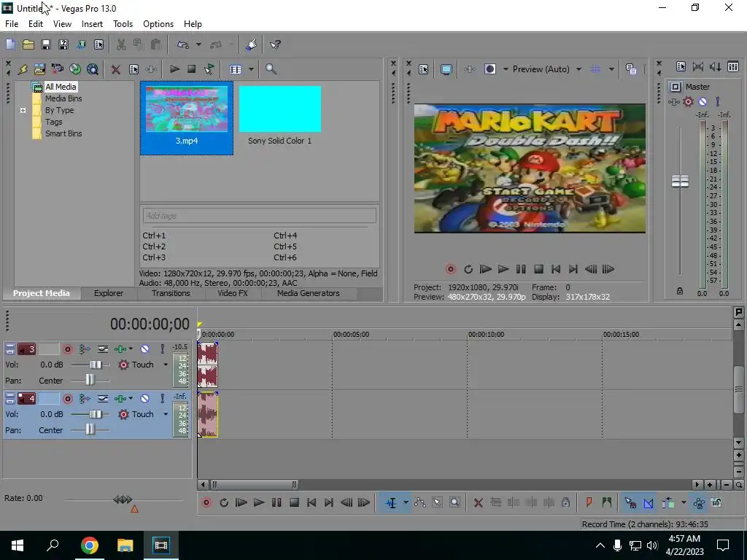This screenshot has width=747, height=560.
Task: Start media preview in Project Media toolbar
Action: [174, 69]
